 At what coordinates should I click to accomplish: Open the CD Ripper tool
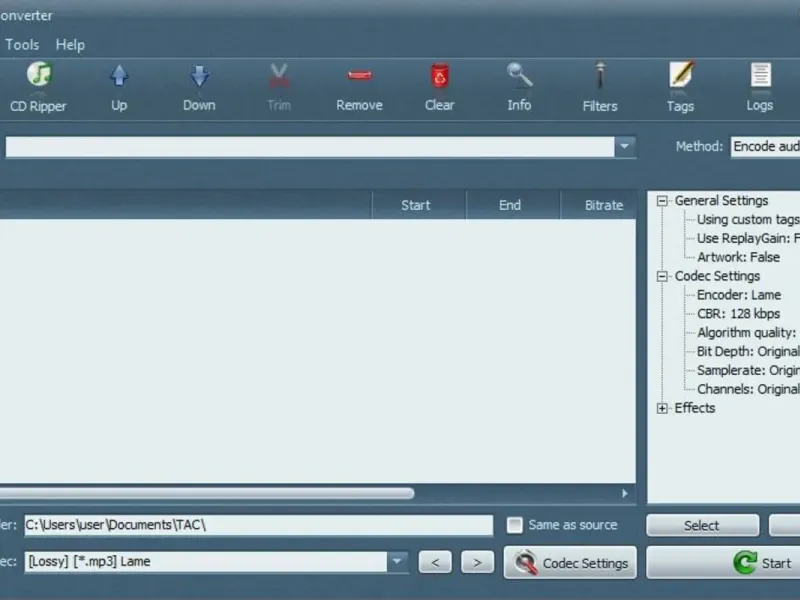[x=38, y=87]
